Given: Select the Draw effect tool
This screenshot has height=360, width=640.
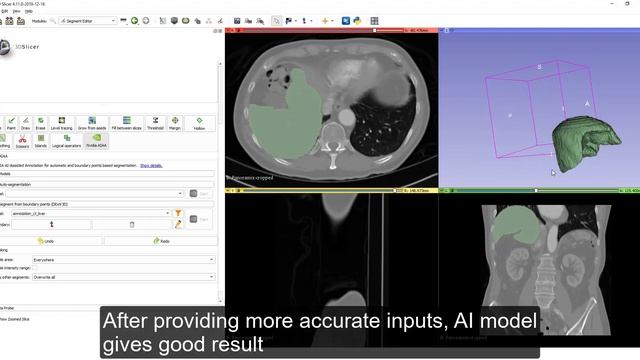Looking at the screenshot, I should pyautogui.click(x=25, y=123).
